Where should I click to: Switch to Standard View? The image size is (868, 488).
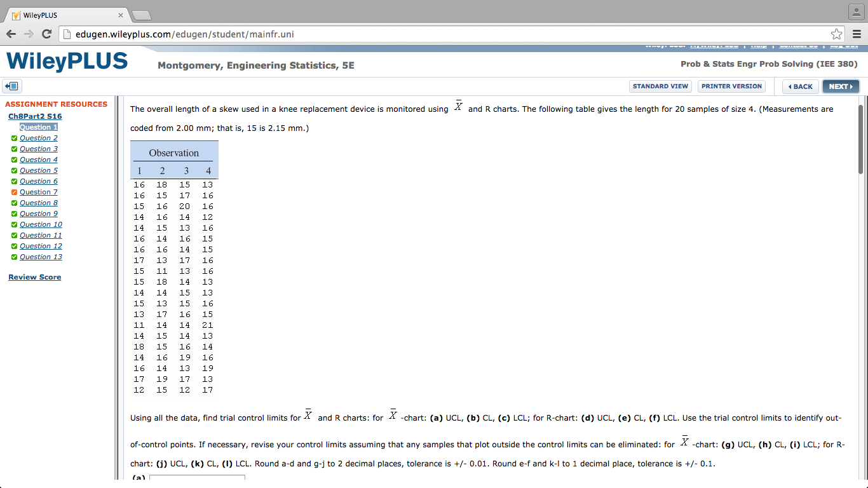point(660,86)
